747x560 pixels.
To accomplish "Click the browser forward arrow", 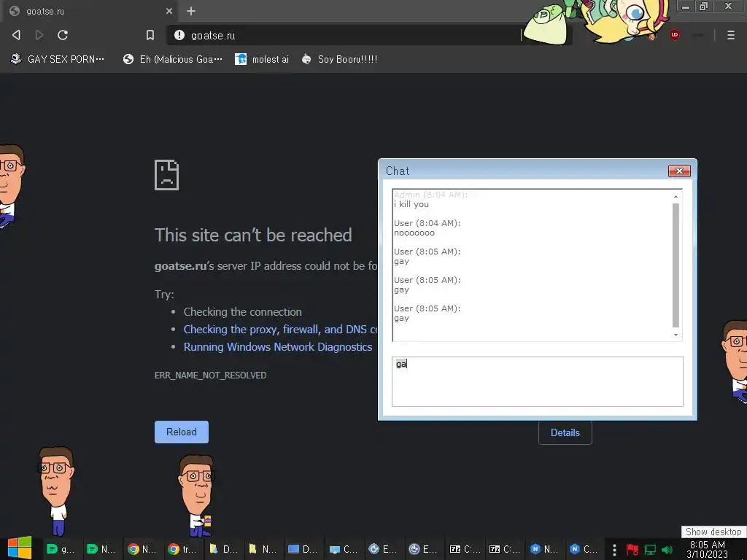I will (x=39, y=35).
